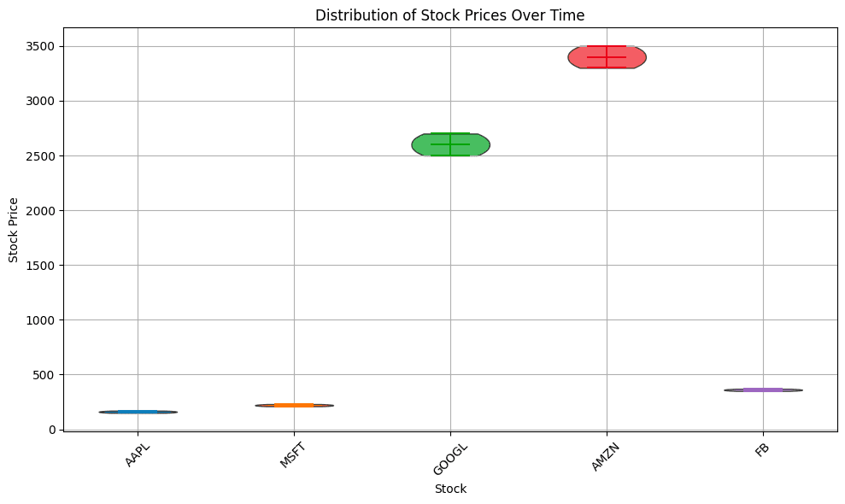This screenshot has height=504, width=845.
Task: Click the "Stock Price" y-axis label
Action: tap(15, 229)
